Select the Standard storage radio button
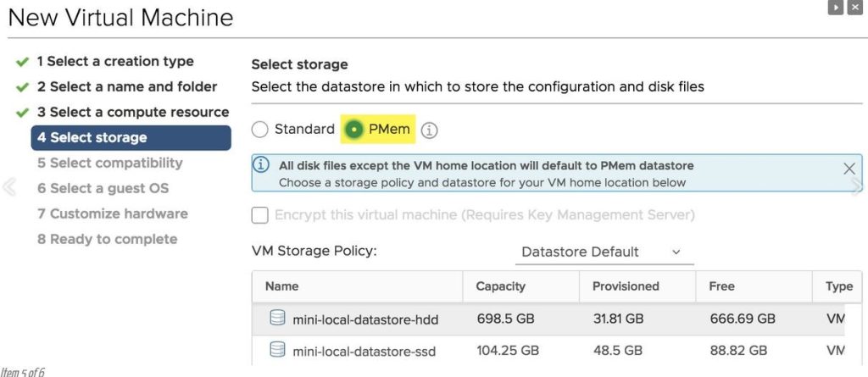Screen dimensions: 868x377 tap(259, 130)
